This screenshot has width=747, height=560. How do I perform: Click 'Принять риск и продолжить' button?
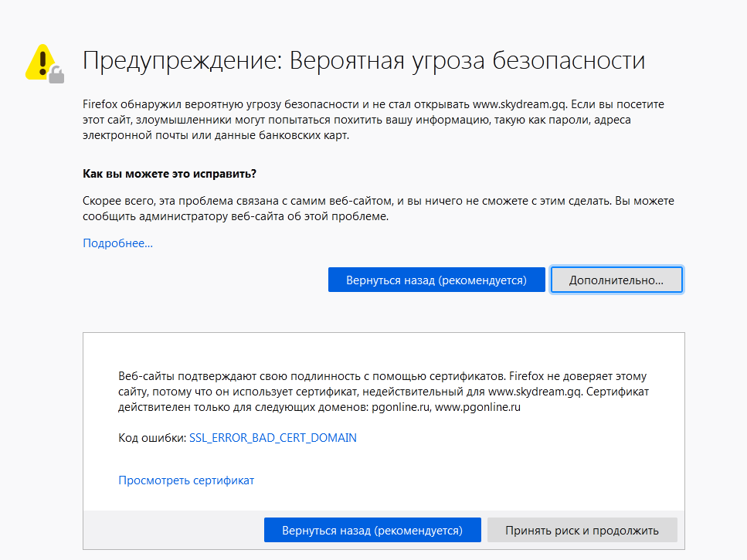pos(582,531)
